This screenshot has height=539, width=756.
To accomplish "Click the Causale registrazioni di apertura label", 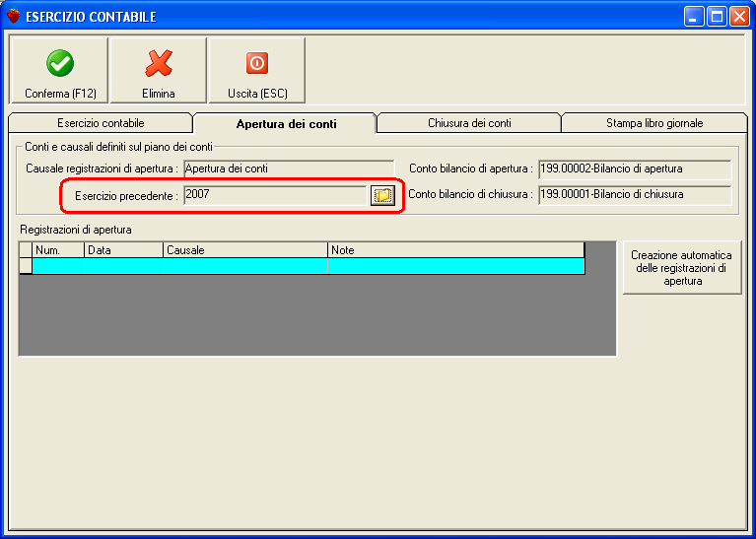I will point(103,168).
